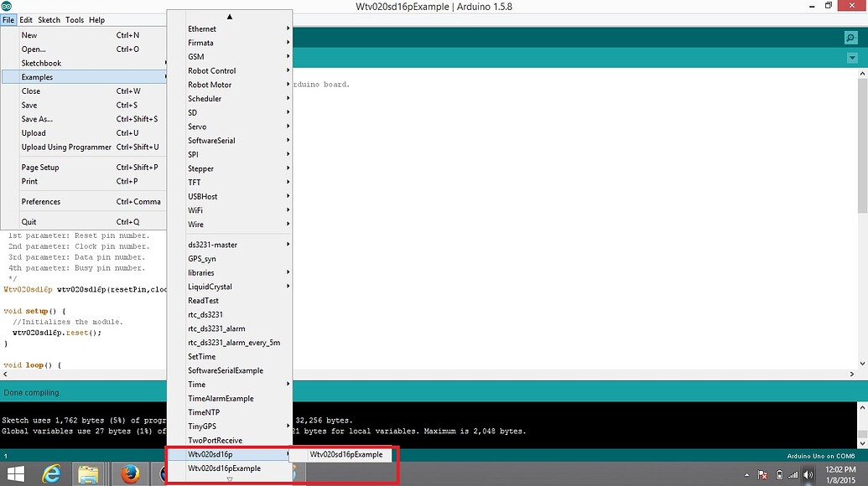Click the Windows Start button
Viewport: 868px width, 486px height.
tap(15, 473)
